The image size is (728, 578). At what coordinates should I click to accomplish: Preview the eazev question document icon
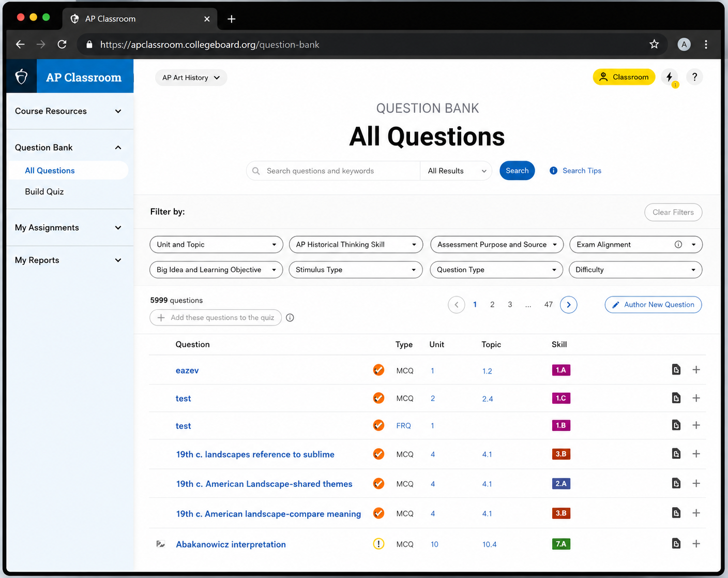676,370
